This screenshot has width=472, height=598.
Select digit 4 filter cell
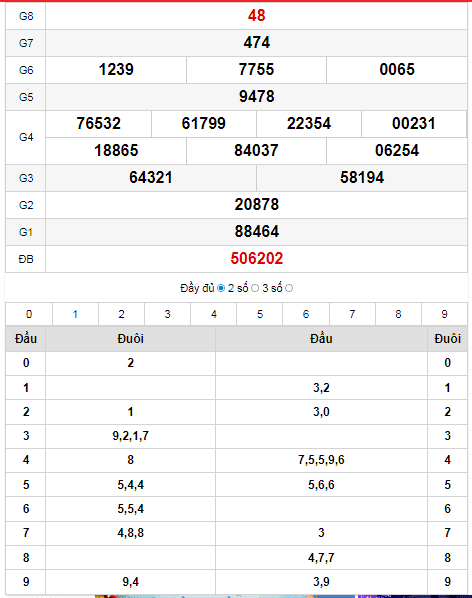pyautogui.click(x=214, y=314)
